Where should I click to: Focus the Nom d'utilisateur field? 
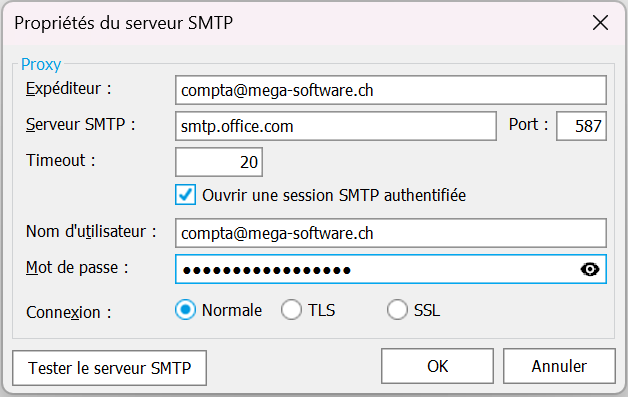[x=391, y=233]
